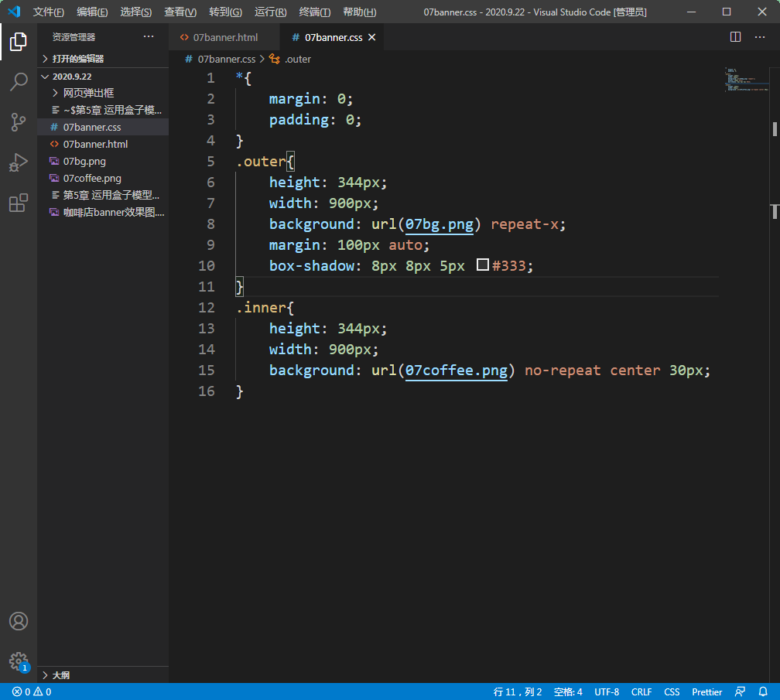Screen dimensions: 780x700
Task: Open the 第5章 运用盒子模型 document
Action: (x=103, y=195)
